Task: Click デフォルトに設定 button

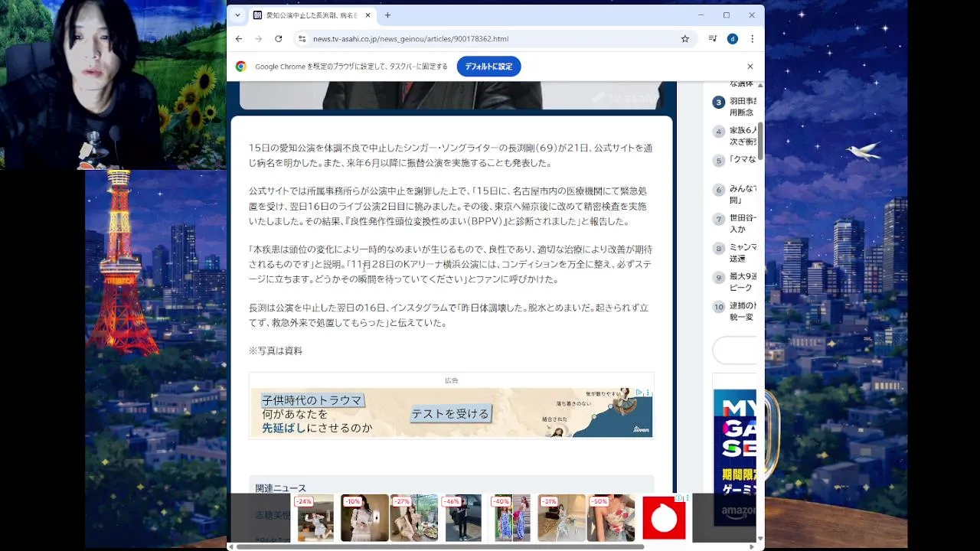Action: 488,67
